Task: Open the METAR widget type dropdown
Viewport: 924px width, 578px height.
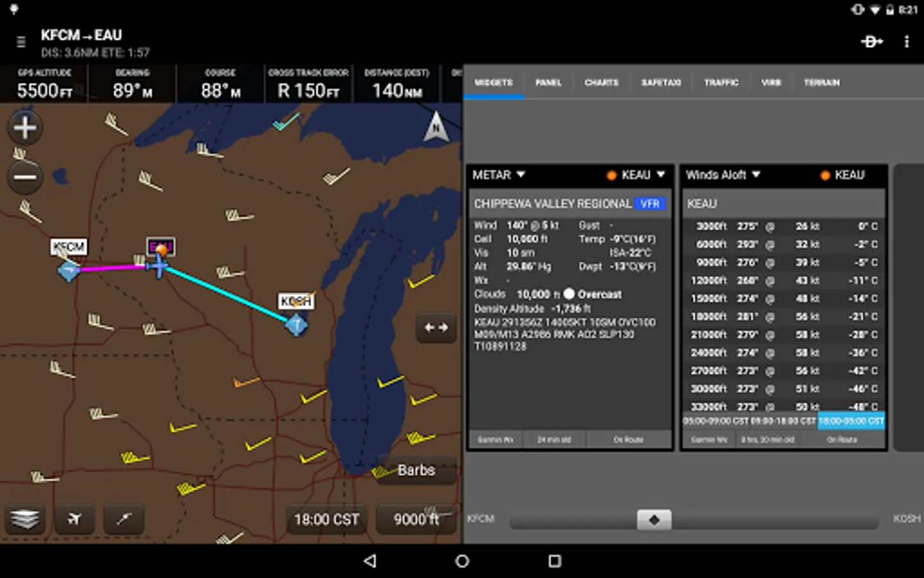Action: 499,175
